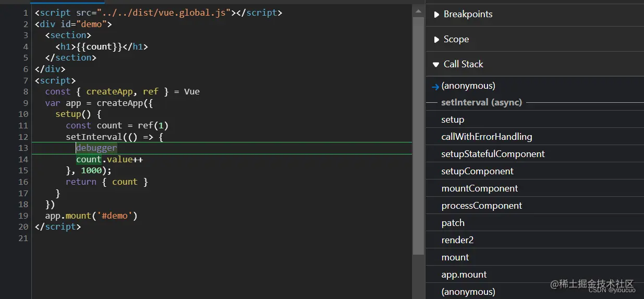Select the bottom (anonymous) call stack frame

tap(534, 291)
